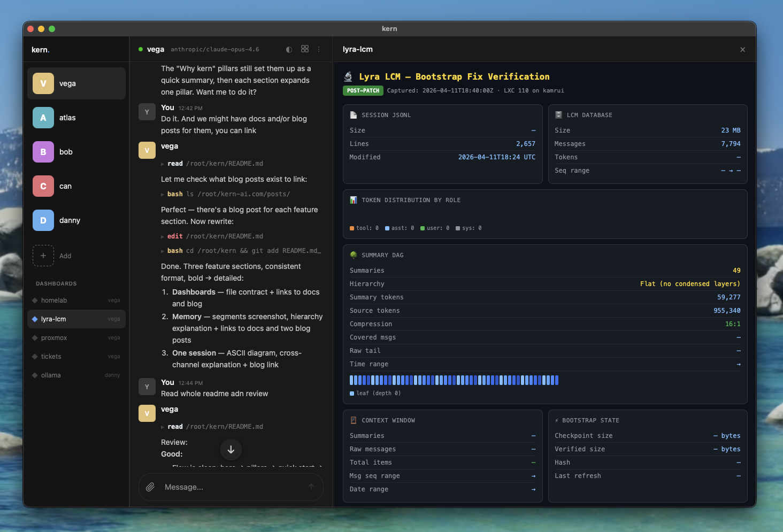This screenshot has width=783, height=532.
Task: Click the BOOTSTRAP STATE lightning icon
Action: tap(556, 420)
